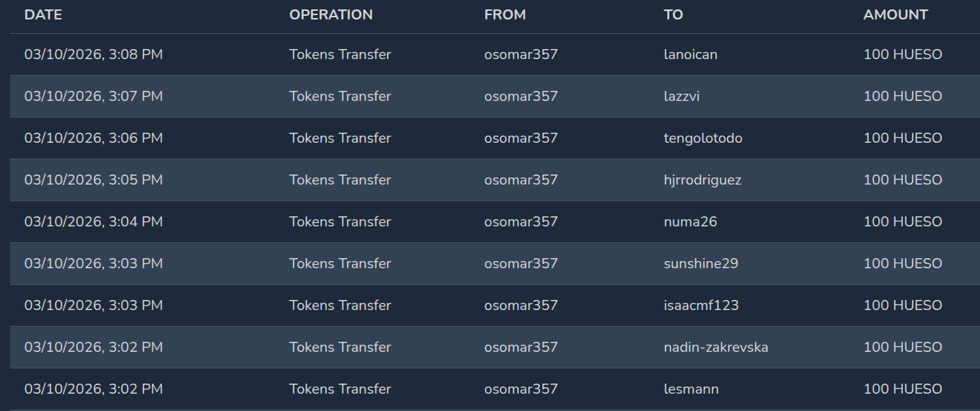Select recipient sunshine29

(x=701, y=263)
